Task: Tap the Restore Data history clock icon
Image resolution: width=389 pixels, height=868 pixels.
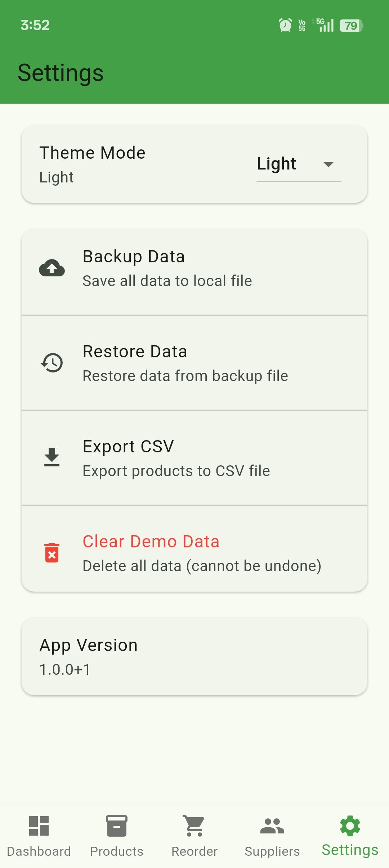Action: [x=52, y=363]
